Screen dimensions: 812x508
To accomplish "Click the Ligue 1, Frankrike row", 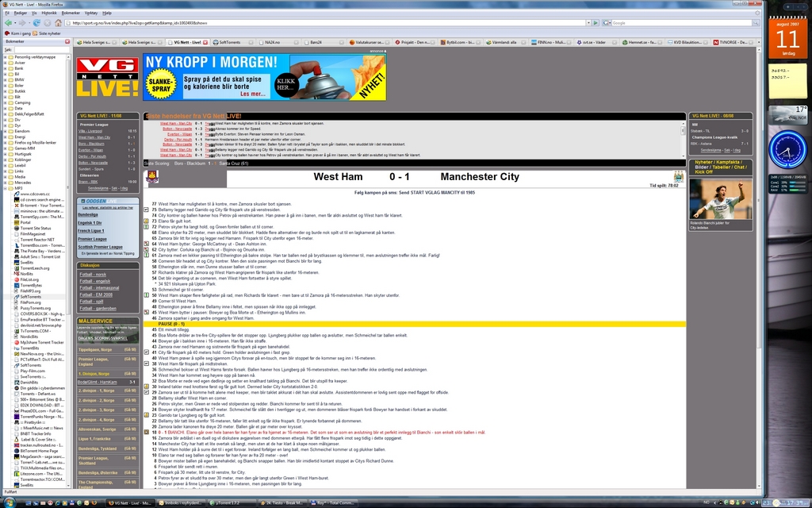I will coord(108,438).
